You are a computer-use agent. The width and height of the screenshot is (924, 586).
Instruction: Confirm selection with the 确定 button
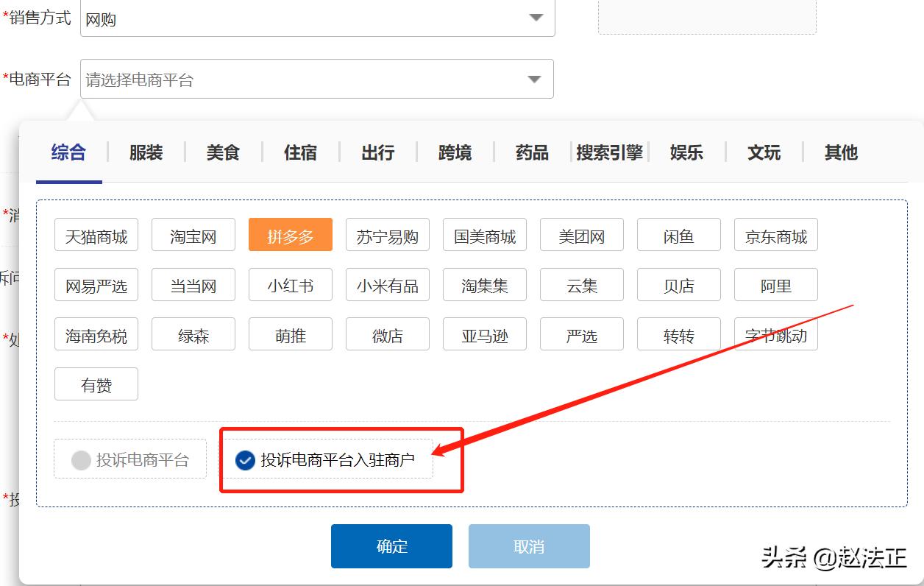click(x=391, y=546)
